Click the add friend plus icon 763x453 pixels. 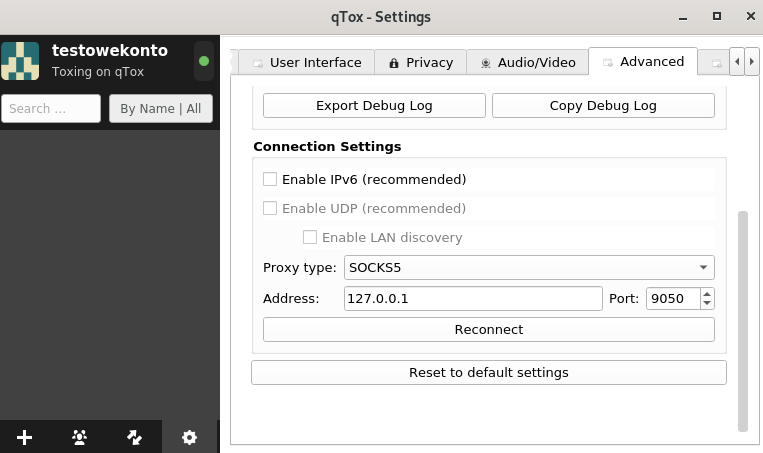tap(24, 437)
